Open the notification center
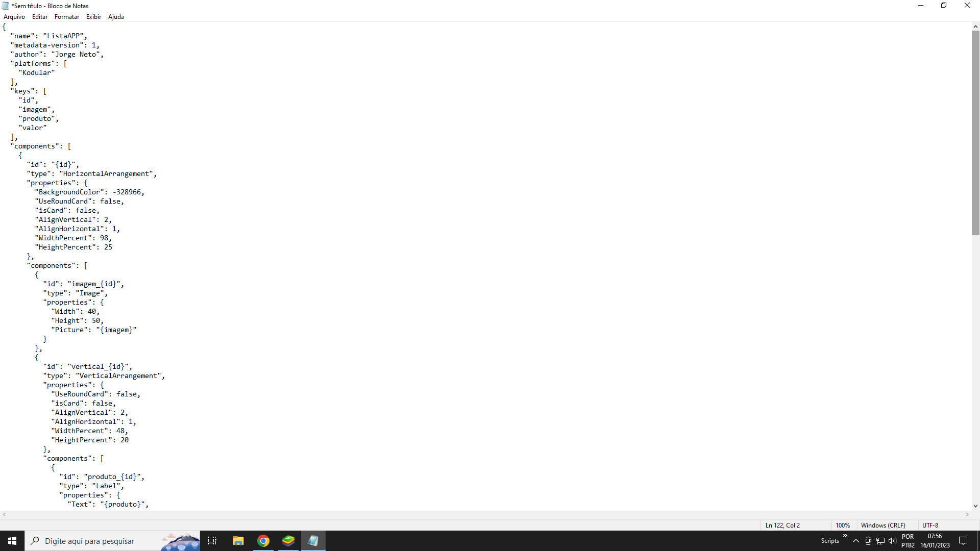 pos(963,541)
